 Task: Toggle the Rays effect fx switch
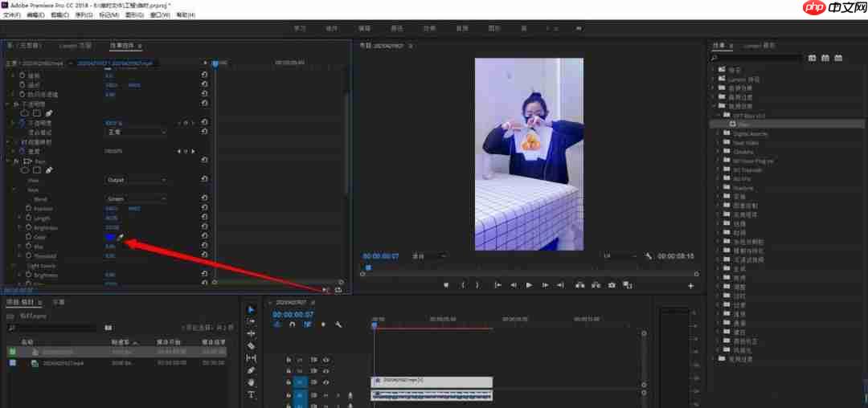pyautogui.click(x=17, y=161)
